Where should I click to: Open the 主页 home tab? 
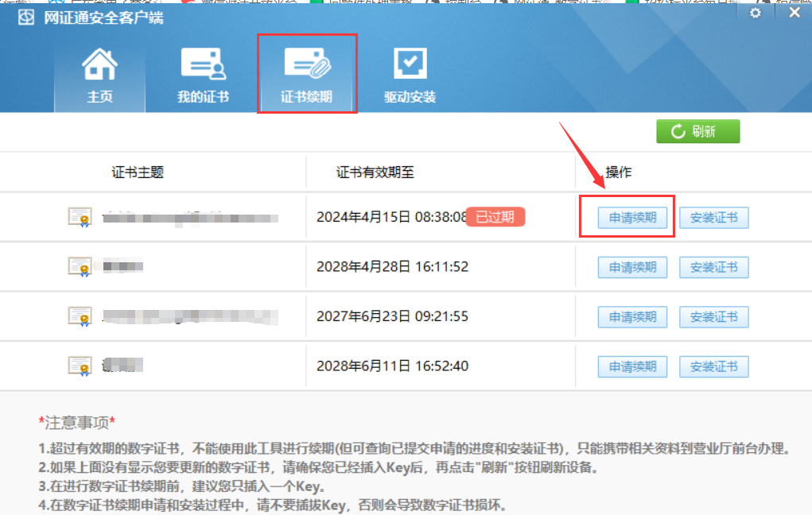pos(99,77)
